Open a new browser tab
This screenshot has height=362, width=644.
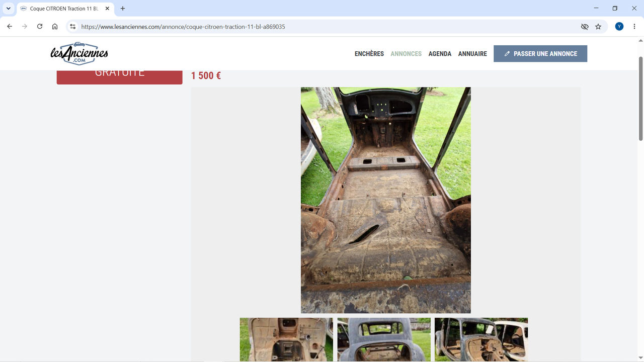coord(123,9)
